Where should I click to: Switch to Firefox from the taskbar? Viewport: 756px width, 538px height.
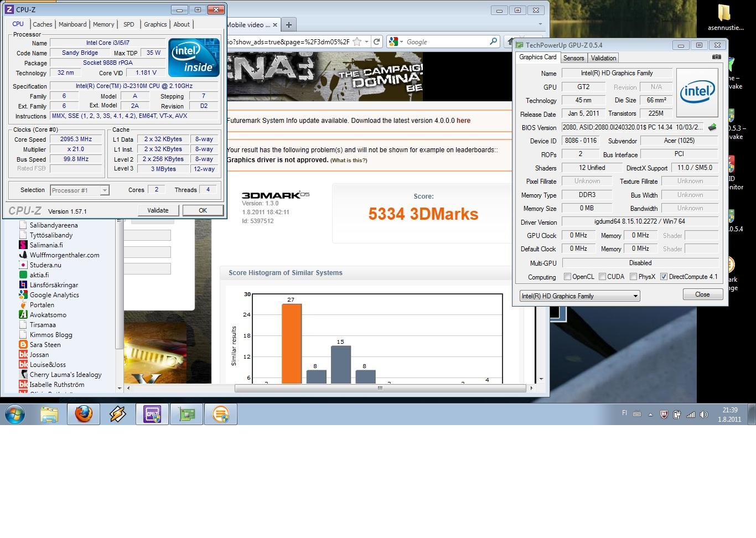click(x=84, y=414)
